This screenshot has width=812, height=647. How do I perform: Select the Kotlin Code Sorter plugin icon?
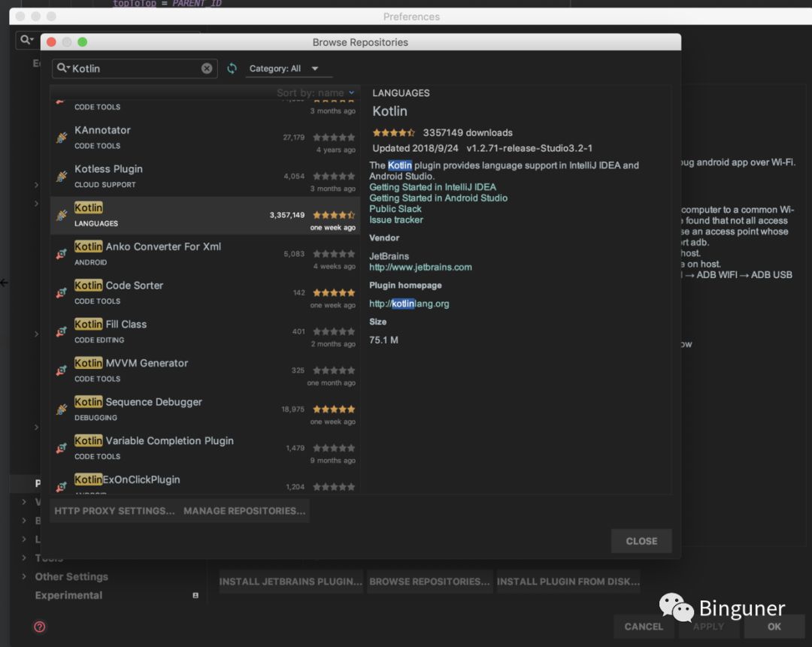tap(62, 293)
